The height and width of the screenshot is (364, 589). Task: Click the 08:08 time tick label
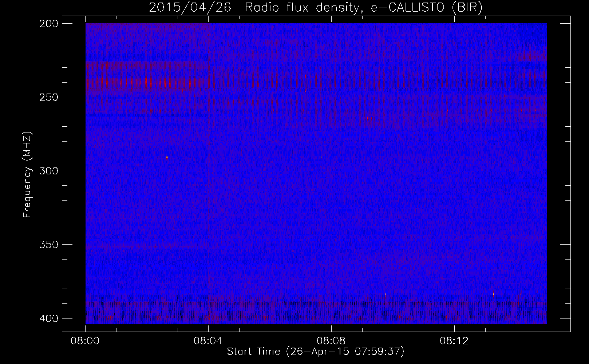coord(331,341)
